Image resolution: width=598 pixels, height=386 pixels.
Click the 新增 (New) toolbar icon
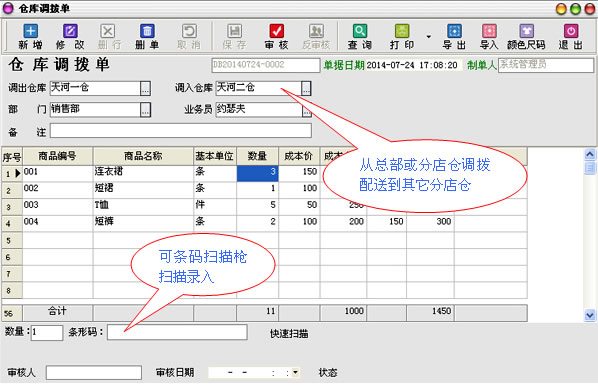pos(31,31)
